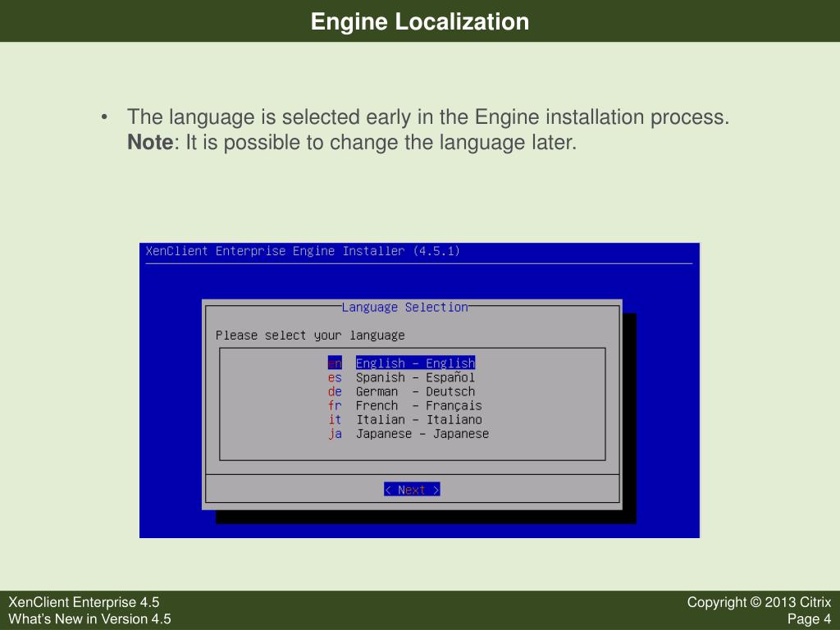Screen dimensions: 840x630
Task: Click the Engine Localization slide heading
Action: [x=420, y=21]
